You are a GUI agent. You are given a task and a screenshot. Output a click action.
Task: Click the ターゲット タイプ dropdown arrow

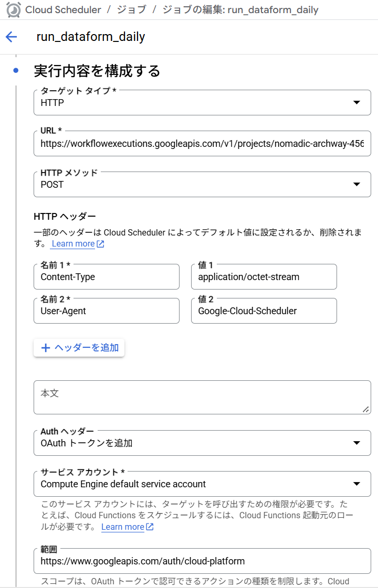[356, 102]
